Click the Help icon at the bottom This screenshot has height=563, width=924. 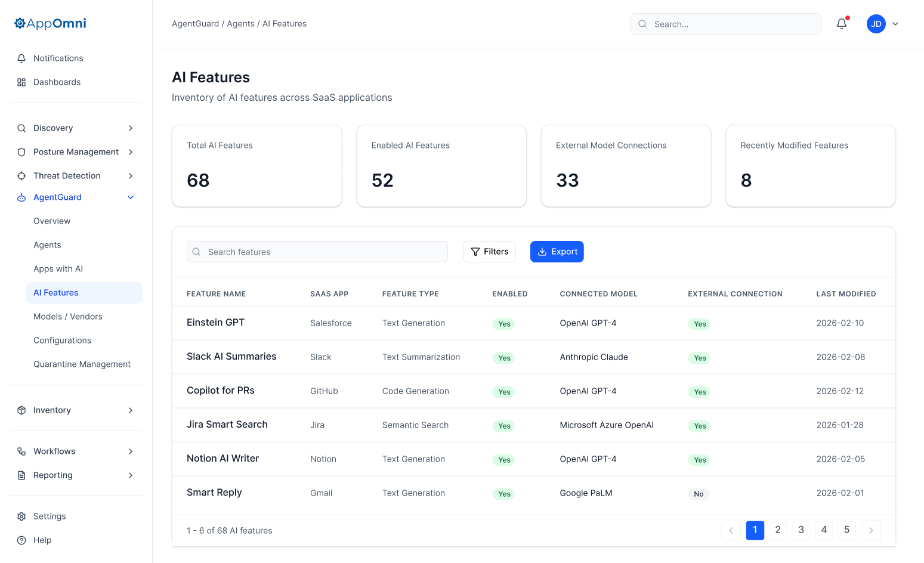pyautogui.click(x=21, y=540)
